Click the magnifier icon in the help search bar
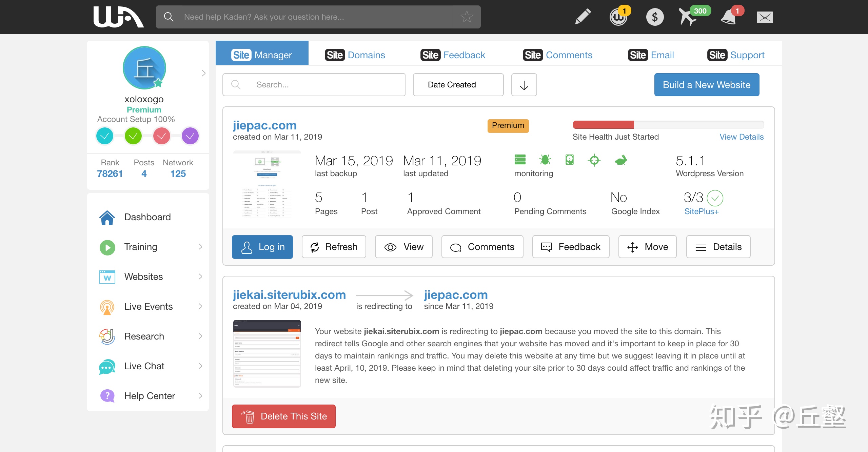This screenshot has width=868, height=452. [169, 17]
